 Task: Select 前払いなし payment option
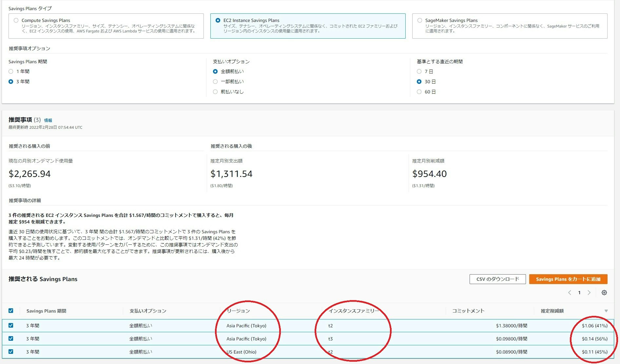point(215,92)
